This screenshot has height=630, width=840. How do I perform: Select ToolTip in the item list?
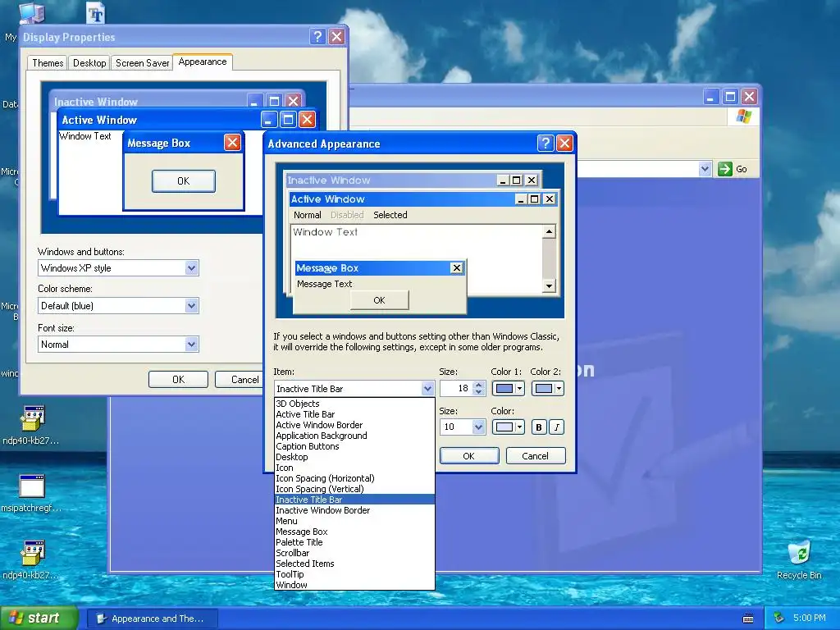coord(354,574)
